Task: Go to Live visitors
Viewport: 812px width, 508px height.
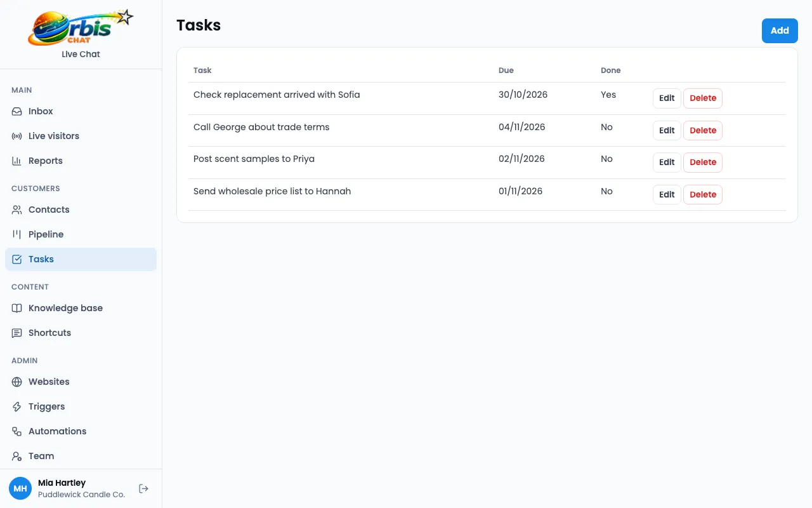Action: (x=81, y=136)
